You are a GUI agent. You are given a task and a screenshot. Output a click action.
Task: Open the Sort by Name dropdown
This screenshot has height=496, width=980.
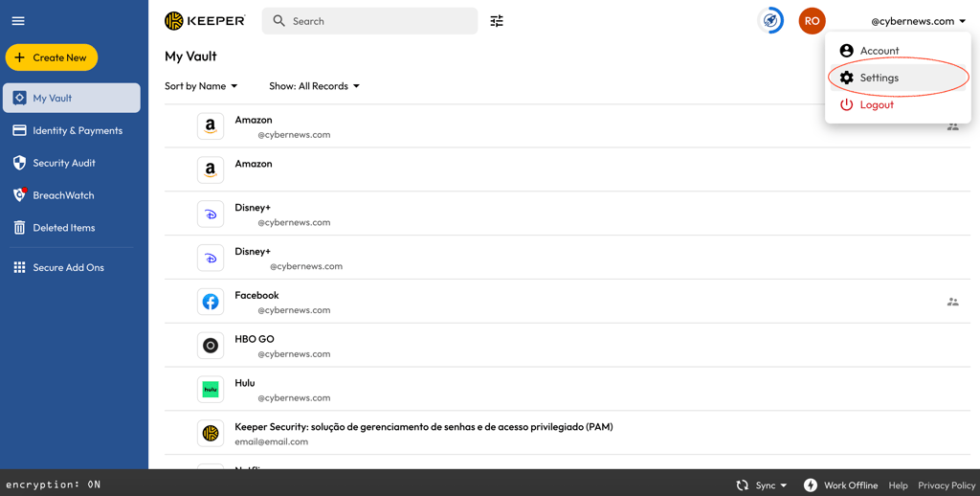(x=201, y=86)
